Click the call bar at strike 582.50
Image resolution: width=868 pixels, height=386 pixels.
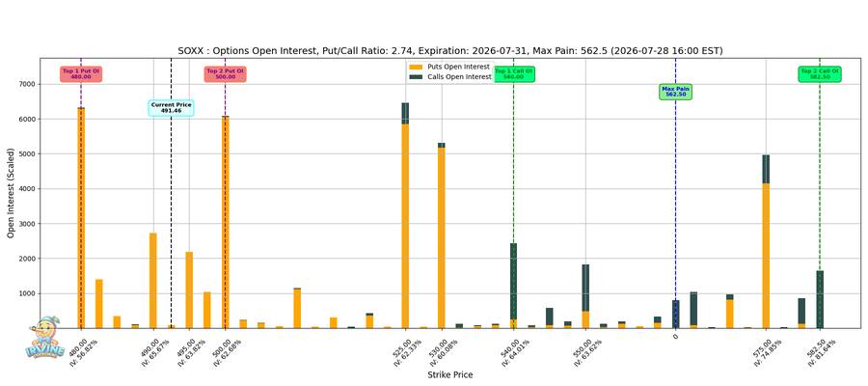(820, 299)
